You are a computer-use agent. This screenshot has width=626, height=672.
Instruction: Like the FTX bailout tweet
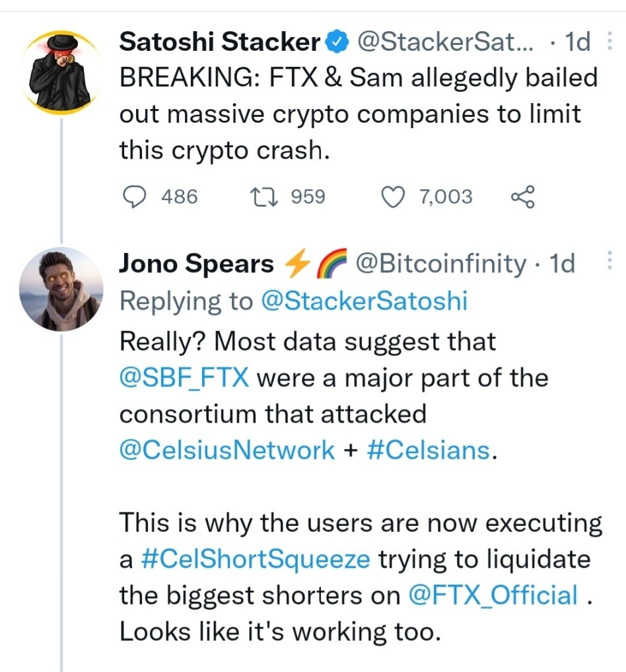point(393,197)
